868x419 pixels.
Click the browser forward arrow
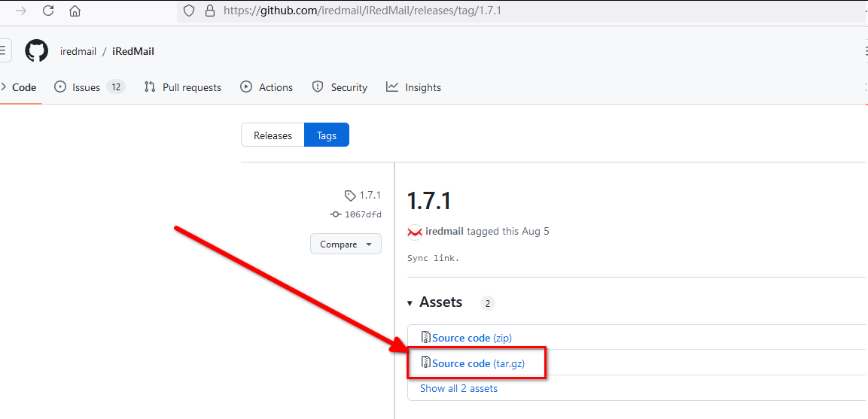pos(21,11)
